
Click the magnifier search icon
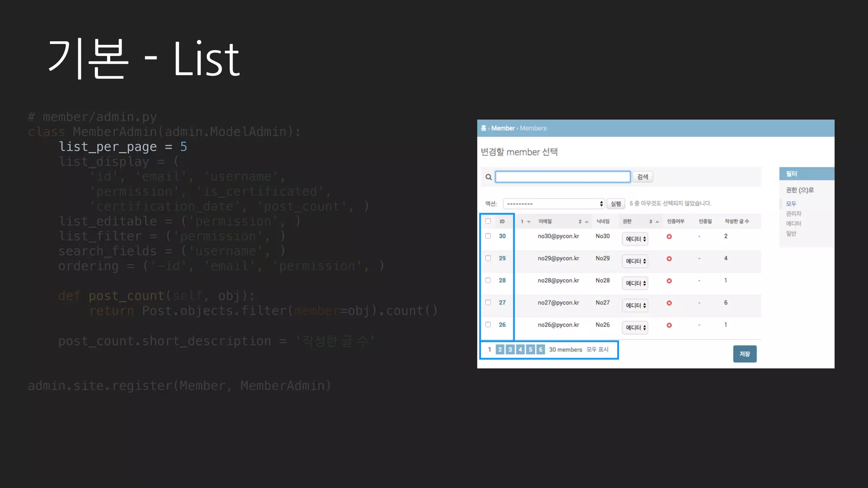coord(489,177)
